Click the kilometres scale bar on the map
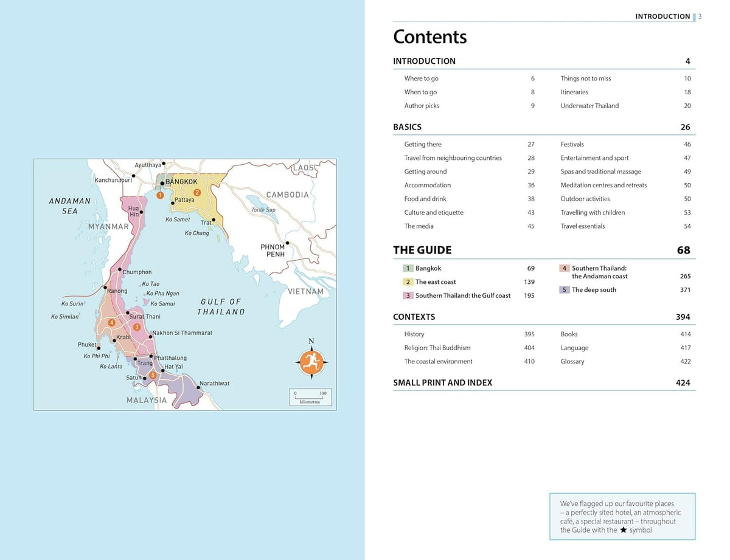 click(x=310, y=398)
